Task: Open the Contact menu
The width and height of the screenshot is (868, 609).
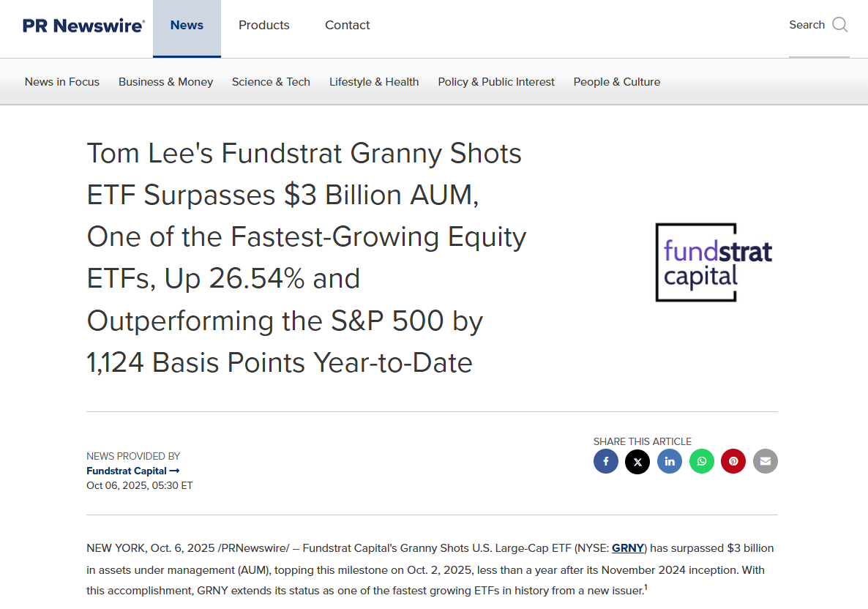Action: (x=348, y=26)
